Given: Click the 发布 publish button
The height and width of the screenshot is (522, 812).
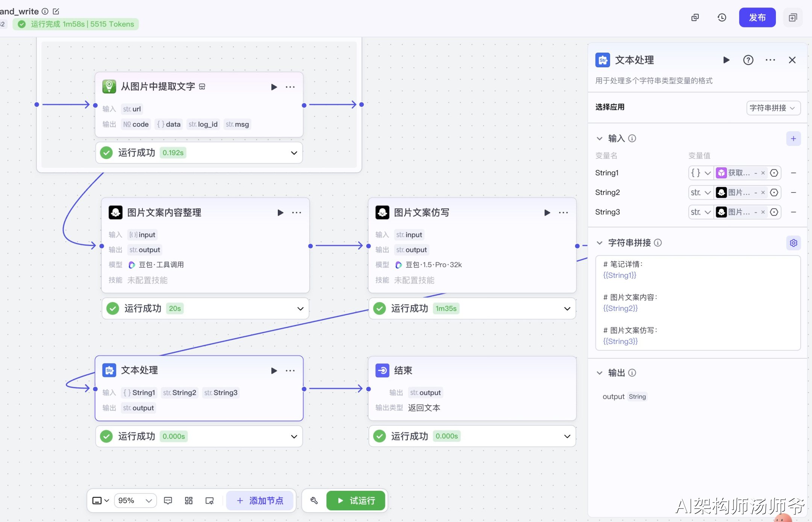Looking at the screenshot, I should click(757, 18).
